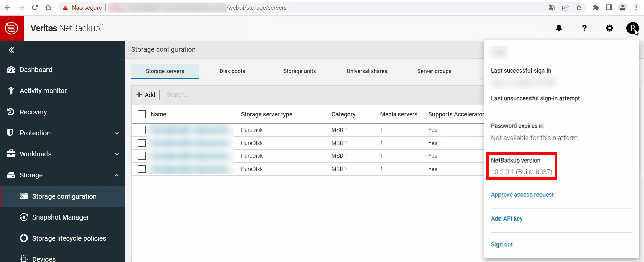Check the last storage server row checkbox
644x262 pixels.
[142, 169]
